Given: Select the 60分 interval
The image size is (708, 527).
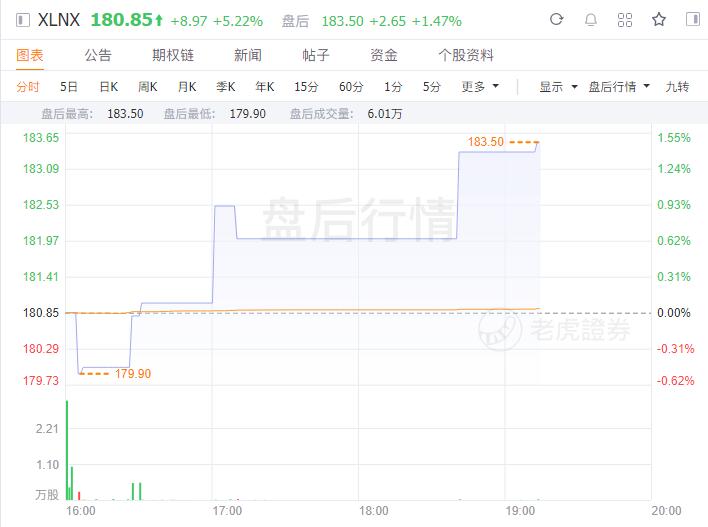Looking at the screenshot, I should click(351, 86).
